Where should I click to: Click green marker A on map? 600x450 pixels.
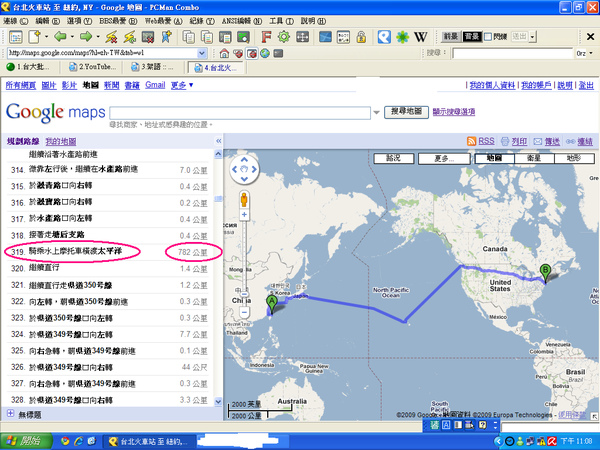pyautogui.click(x=272, y=305)
